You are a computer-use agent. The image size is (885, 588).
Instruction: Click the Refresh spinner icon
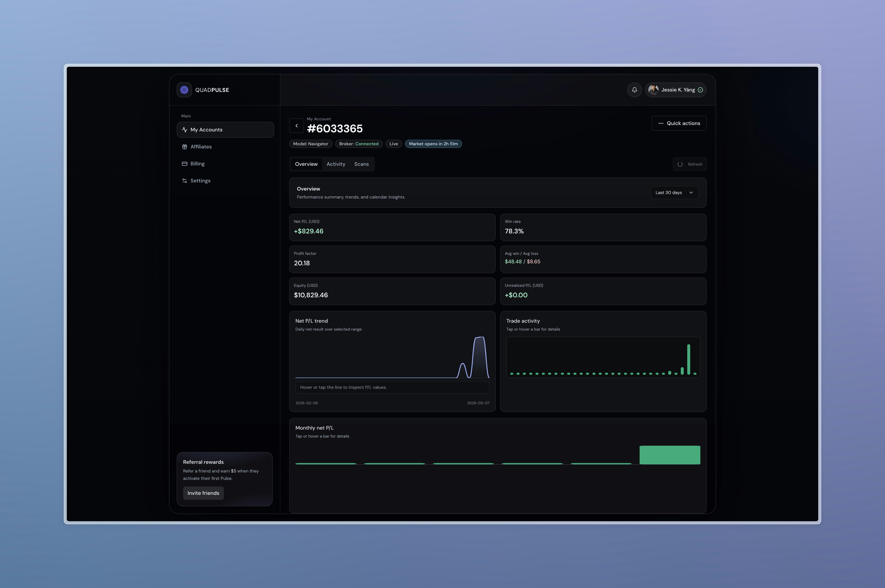point(680,164)
